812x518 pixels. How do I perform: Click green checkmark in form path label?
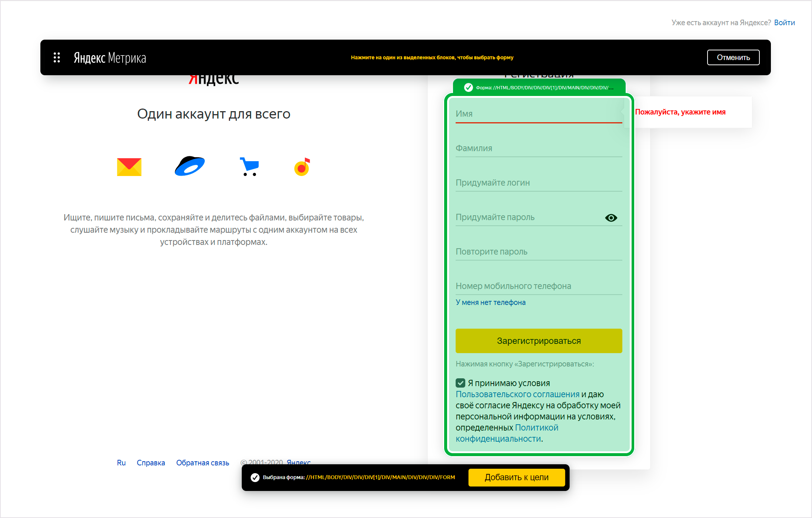tap(468, 87)
